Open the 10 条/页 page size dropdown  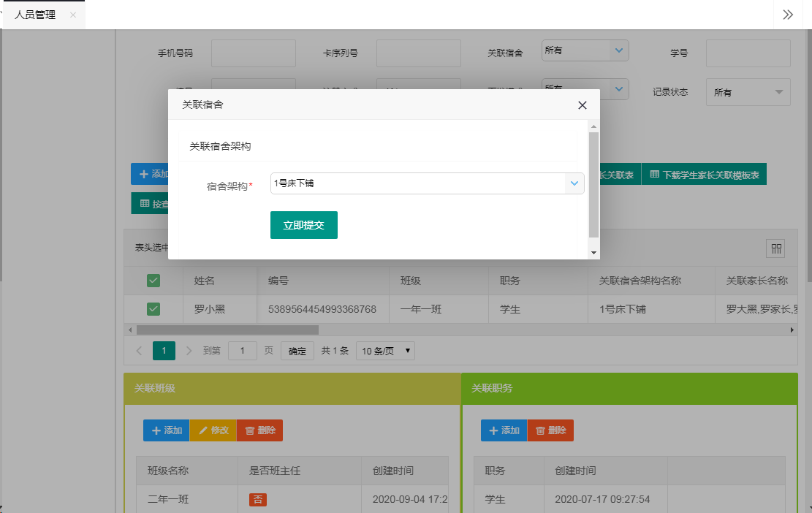click(x=385, y=351)
